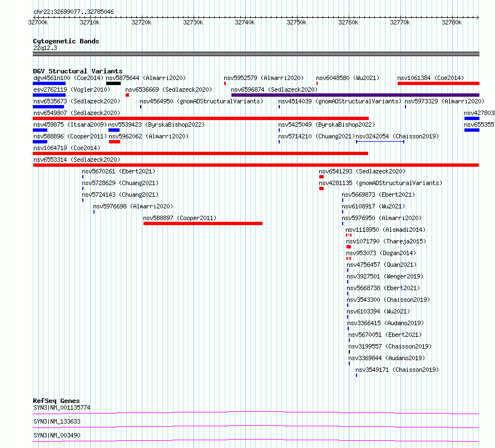Select the nsv5875644 (Almarri2020) label
Screen dimensions: 495x448
point(146,78)
